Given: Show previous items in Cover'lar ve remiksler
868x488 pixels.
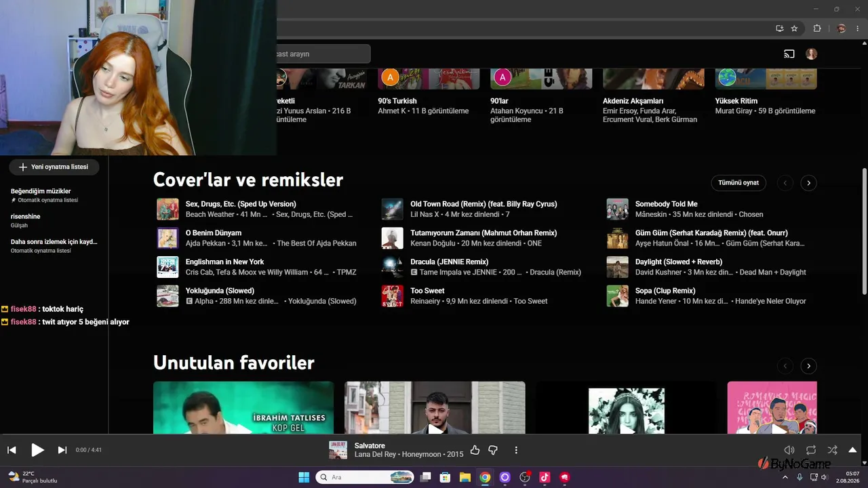Looking at the screenshot, I should click(785, 183).
